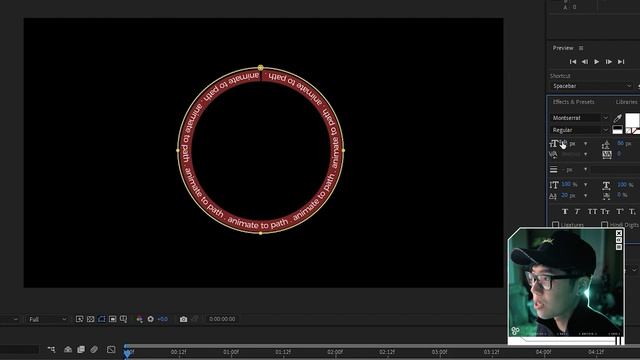This screenshot has width=640, height=360.
Task: Click the font size icon in Character panel
Action: click(x=554, y=144)
